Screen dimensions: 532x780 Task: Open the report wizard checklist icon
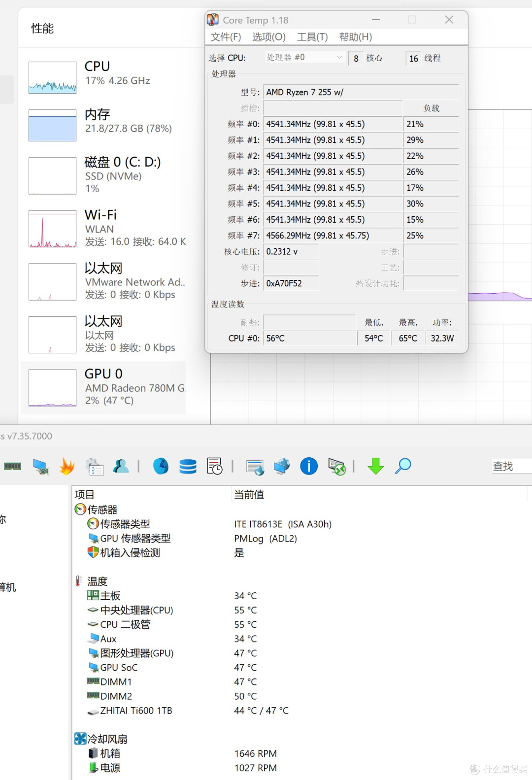click(x=94, y=466)
